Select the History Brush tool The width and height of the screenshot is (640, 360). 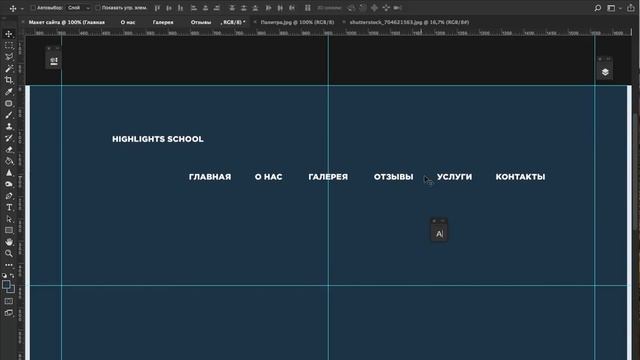[x=9, y=138]
